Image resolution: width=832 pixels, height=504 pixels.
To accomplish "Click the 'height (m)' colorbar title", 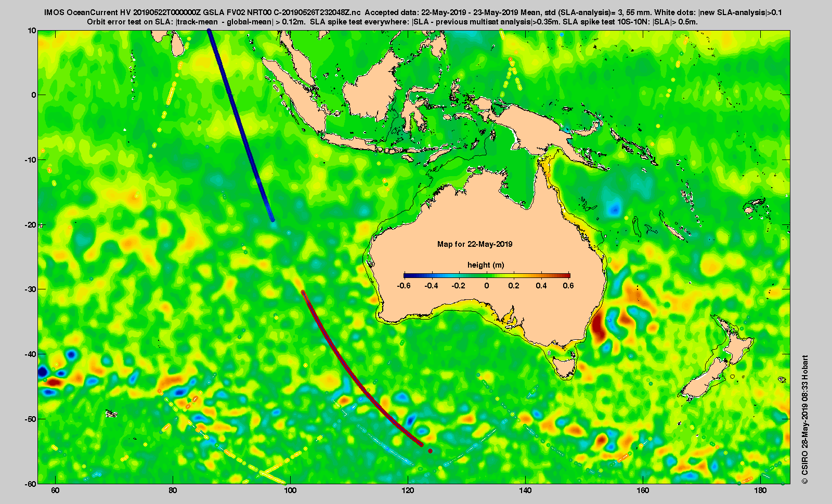I will 486,265.
